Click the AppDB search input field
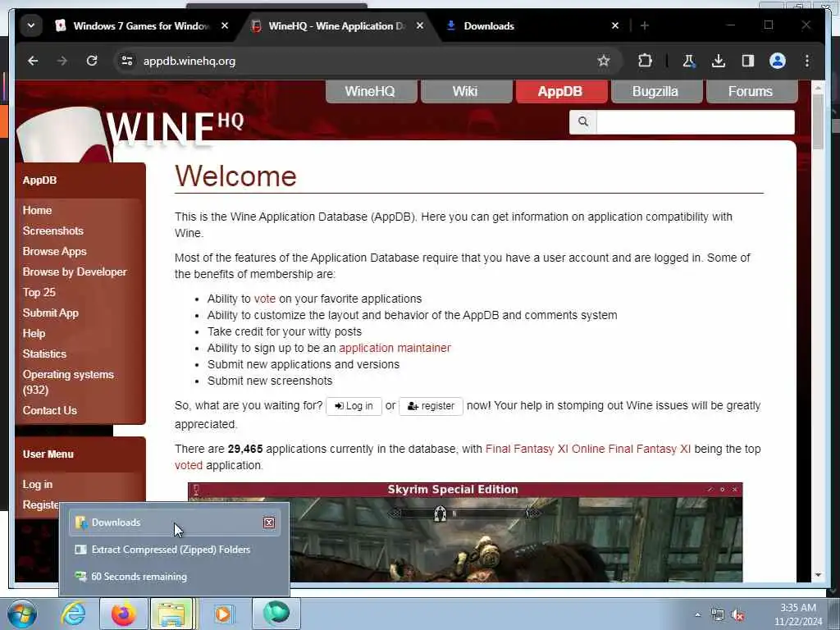Viewport: 840px width, 630px height. coord(696,122)
